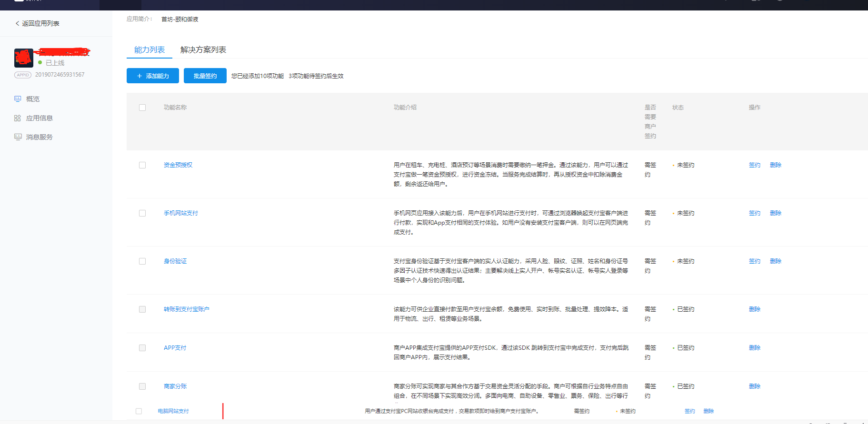This screenshot has height=424, width=868.
Task: Click 签约 for 身份验证
Action: (755, 261)
